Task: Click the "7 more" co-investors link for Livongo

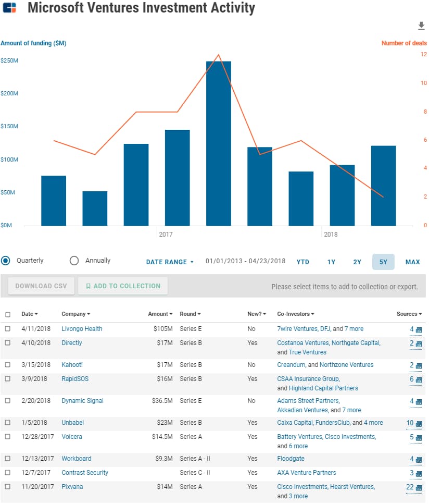Action: coord(354,329)
